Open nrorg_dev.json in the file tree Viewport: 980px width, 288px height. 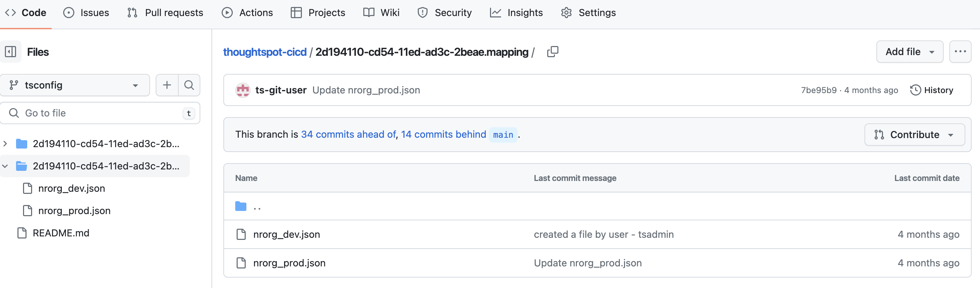point(72,188)
